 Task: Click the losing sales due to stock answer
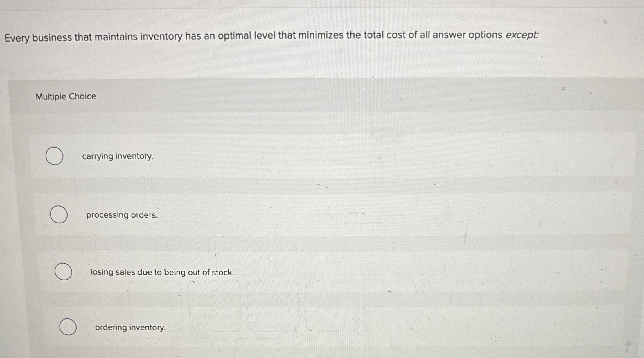coord(162,272)
